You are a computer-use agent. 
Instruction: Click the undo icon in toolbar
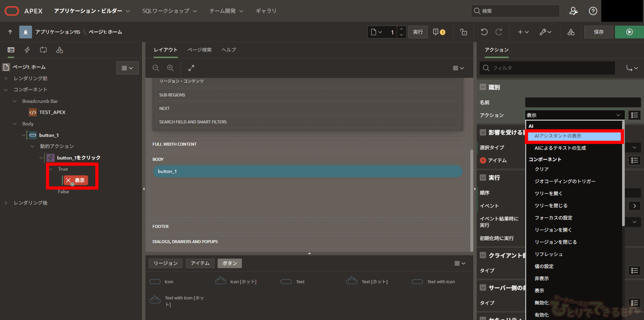coord(484,32)
